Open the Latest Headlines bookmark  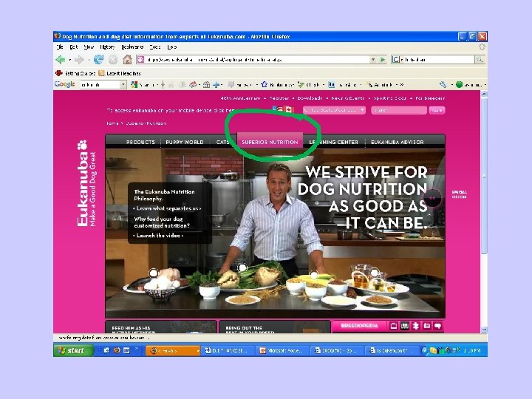click(x=120, y=73)
